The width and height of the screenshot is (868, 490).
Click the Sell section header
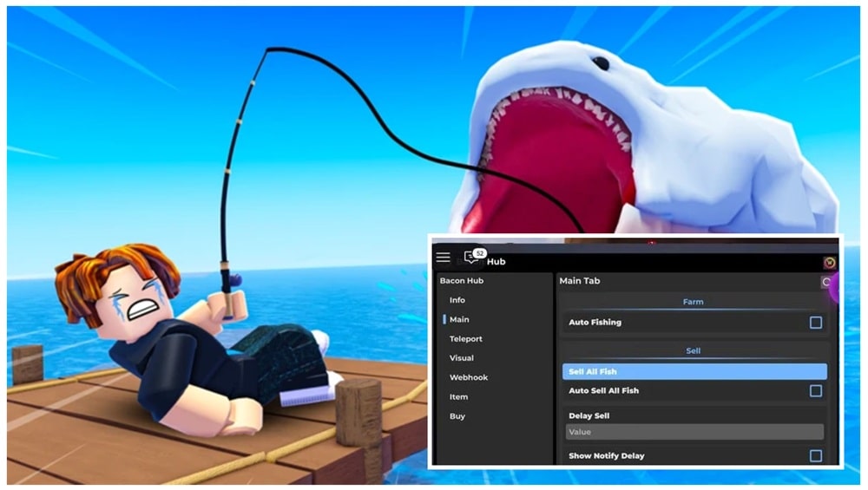693,350
